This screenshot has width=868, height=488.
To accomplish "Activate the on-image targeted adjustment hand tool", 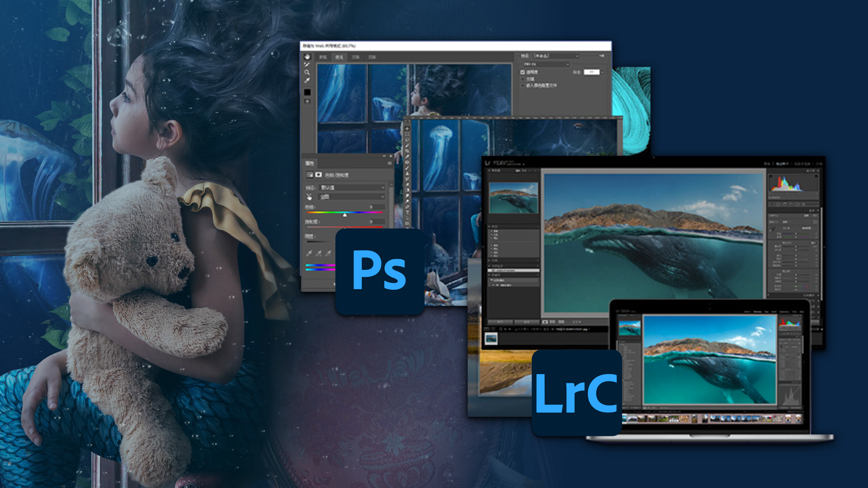I will click(309, 197).
